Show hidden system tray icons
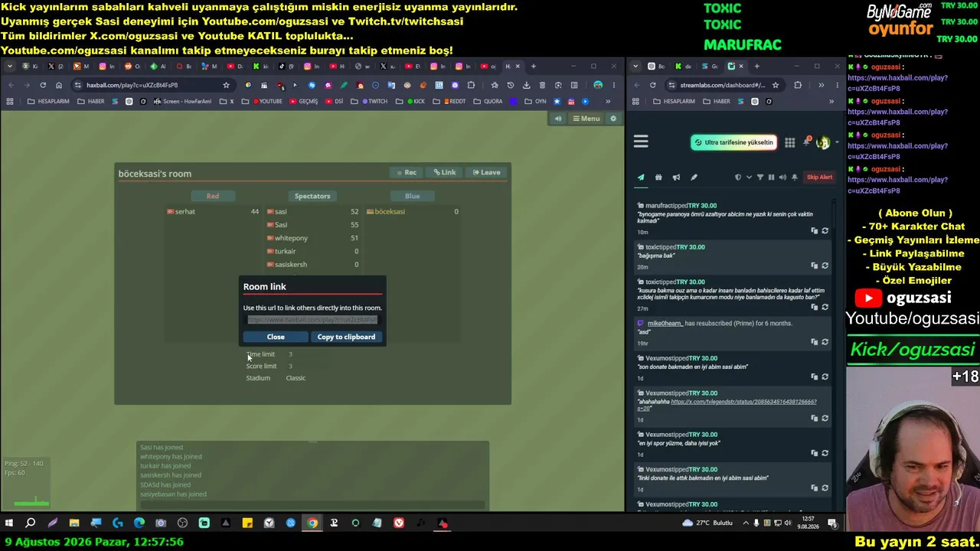The height and width of the screenshot is (551, 980). (746, 523)
